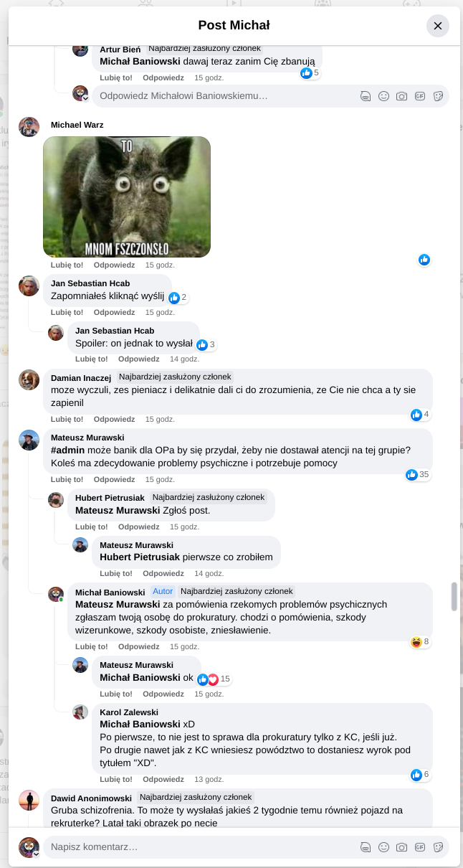463x868 pixels.
Task: Click like reaction icon under boar meme
Action: [424, 260]
